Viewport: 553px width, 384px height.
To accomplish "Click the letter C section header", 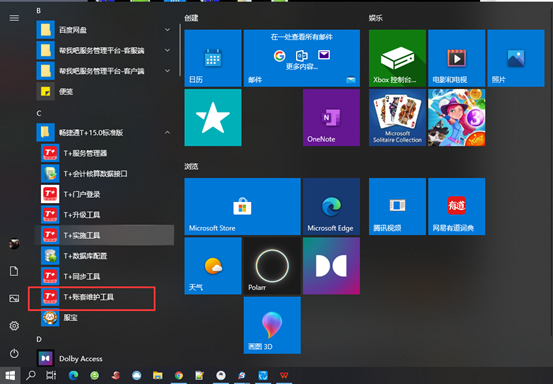I will [39, 113].
